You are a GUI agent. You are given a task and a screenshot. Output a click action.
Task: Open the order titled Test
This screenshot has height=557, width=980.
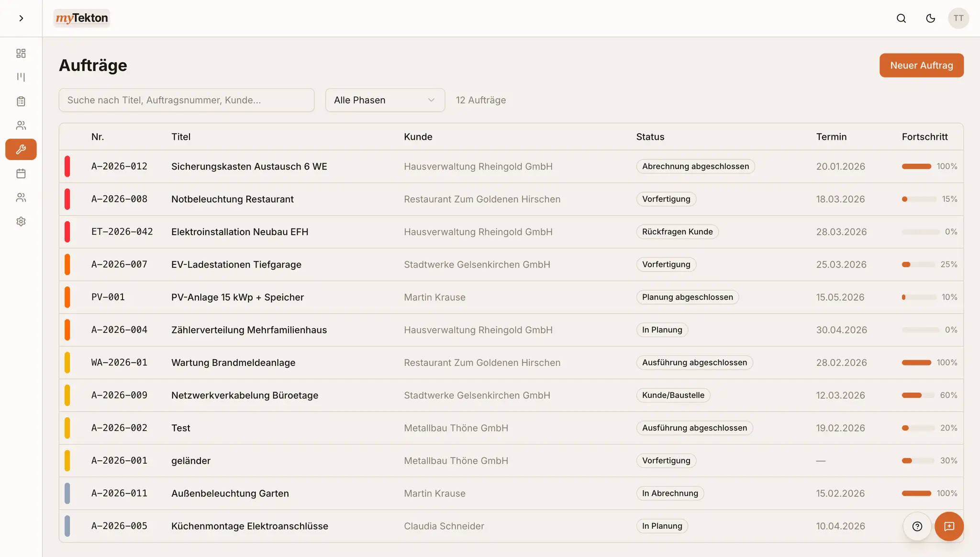point(181,428)
